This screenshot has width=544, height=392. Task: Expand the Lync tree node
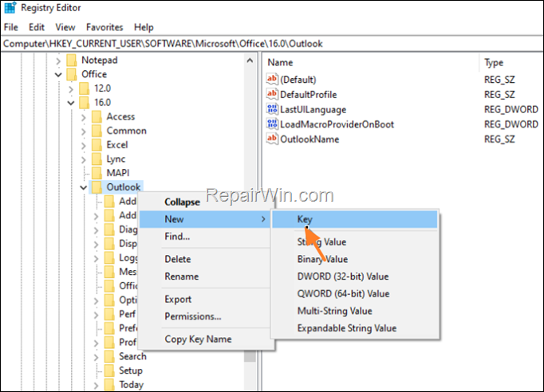(83, 160)
